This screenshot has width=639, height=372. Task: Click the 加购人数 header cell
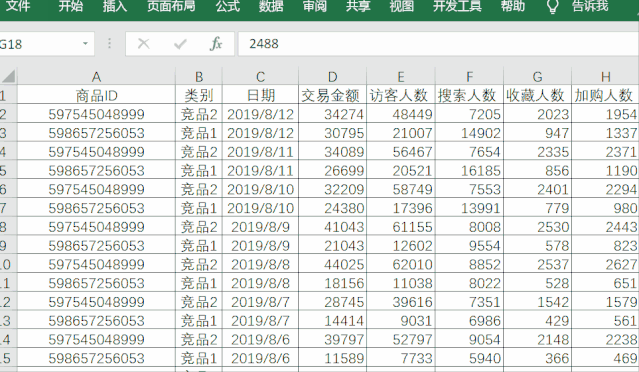pos(606,95)
